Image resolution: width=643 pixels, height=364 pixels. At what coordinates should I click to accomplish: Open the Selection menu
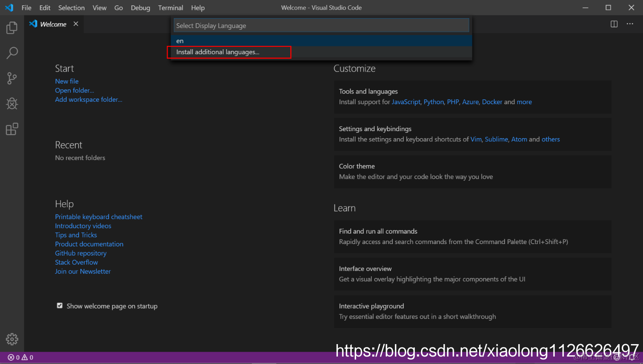[x=71, y=7]
